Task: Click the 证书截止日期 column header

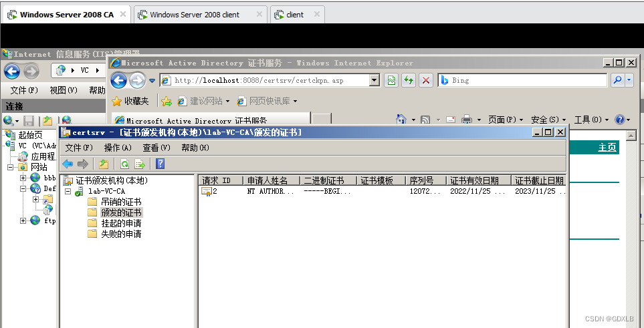Action: [539, 180]
